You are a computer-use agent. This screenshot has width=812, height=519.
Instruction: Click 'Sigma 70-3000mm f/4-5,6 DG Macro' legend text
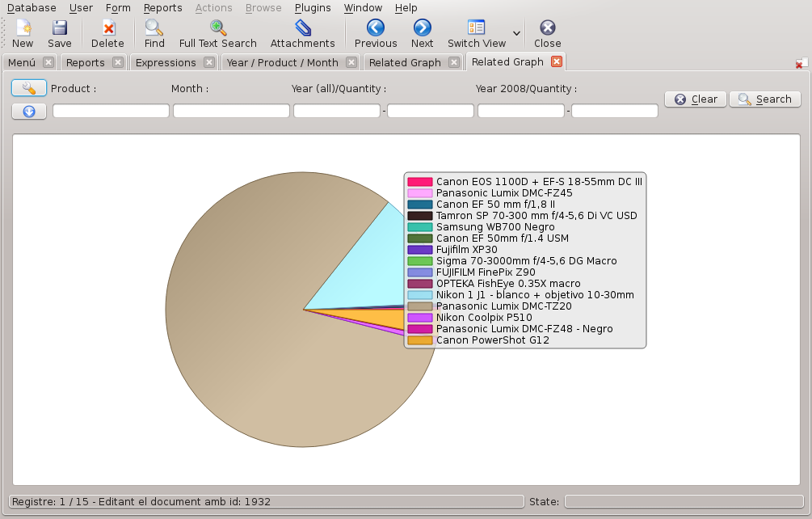(x=526, y=261)
